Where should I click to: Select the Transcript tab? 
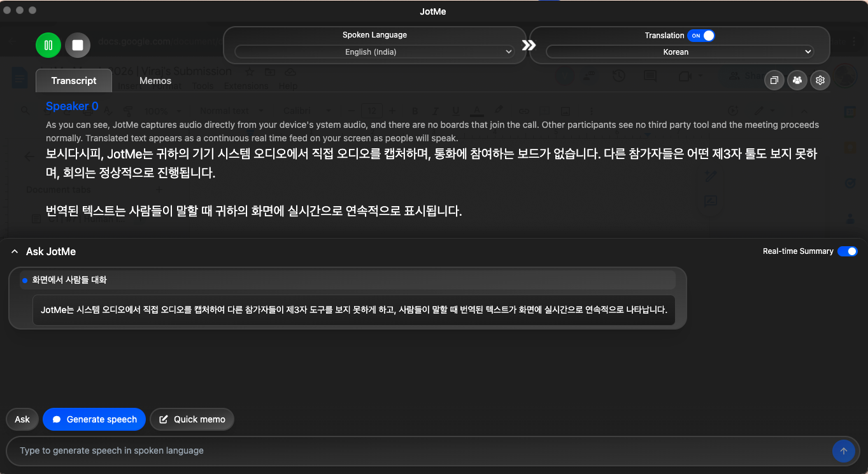(74, 81)
